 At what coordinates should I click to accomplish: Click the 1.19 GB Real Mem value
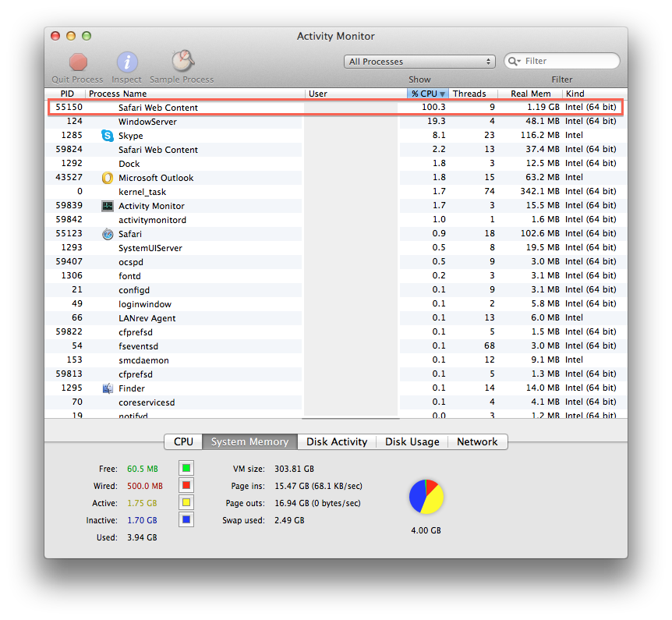point(543,107)
